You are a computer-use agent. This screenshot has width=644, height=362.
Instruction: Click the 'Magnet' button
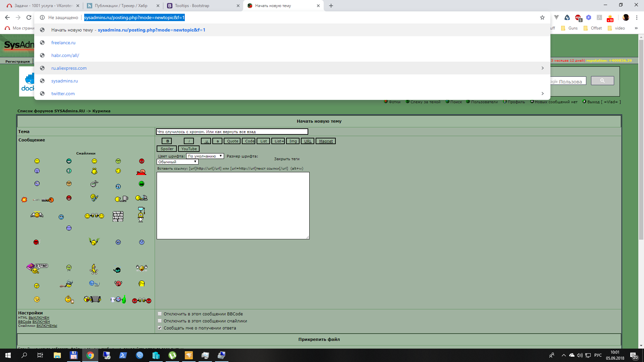(x=326, y=141)
